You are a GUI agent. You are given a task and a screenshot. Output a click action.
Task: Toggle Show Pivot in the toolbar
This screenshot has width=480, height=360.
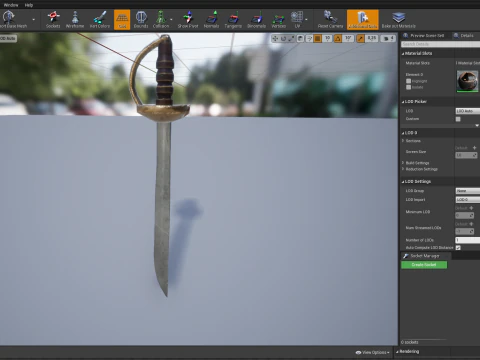(x=188, y=19)
